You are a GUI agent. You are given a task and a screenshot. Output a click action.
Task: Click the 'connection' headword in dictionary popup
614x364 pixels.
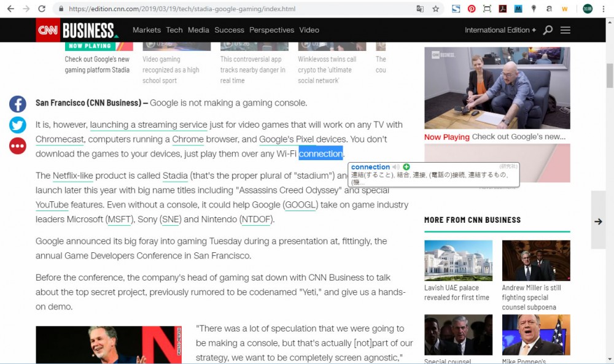370,167
